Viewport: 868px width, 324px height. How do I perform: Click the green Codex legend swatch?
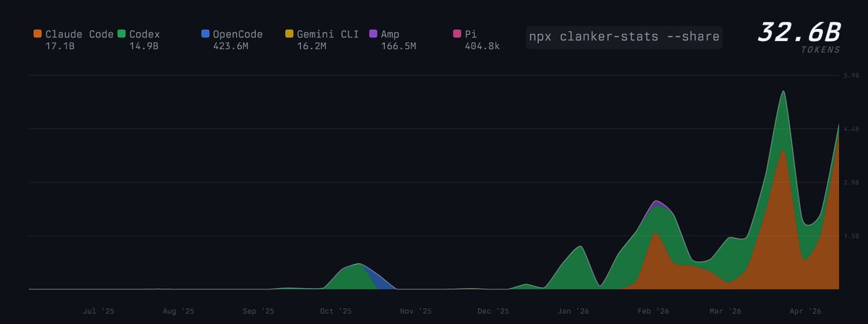[122, 34]
